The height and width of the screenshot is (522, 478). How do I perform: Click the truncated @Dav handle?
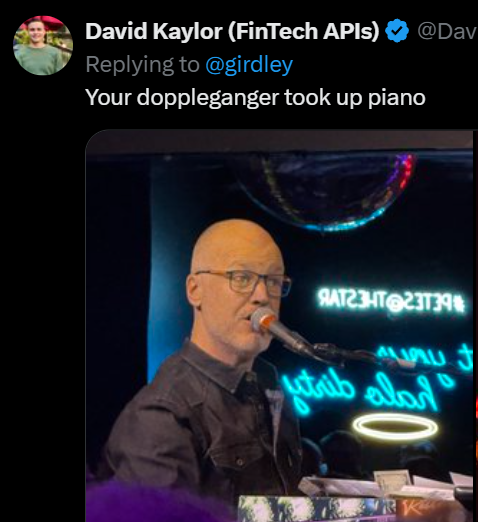(x=447, y=31)
